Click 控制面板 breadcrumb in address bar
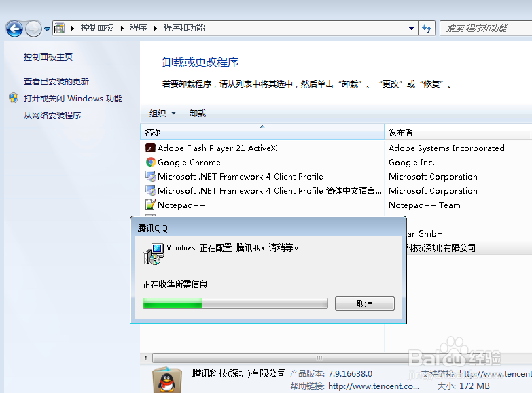532x393 pixels. [x=97, y=28]
